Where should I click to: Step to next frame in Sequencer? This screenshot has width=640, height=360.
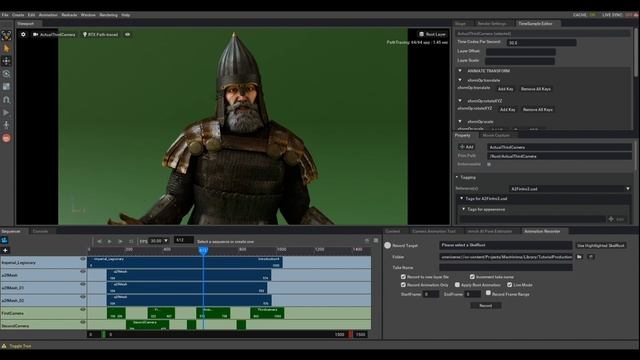click(120, 241)
